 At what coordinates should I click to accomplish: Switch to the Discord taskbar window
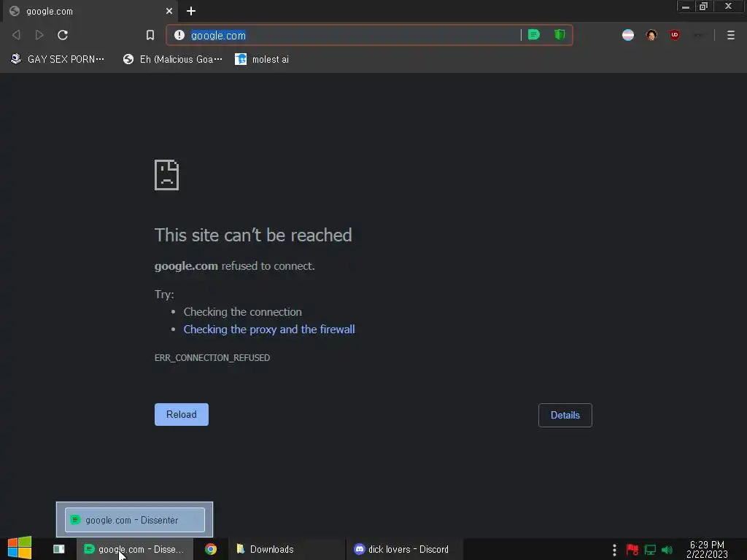click(x=404, y=549)
